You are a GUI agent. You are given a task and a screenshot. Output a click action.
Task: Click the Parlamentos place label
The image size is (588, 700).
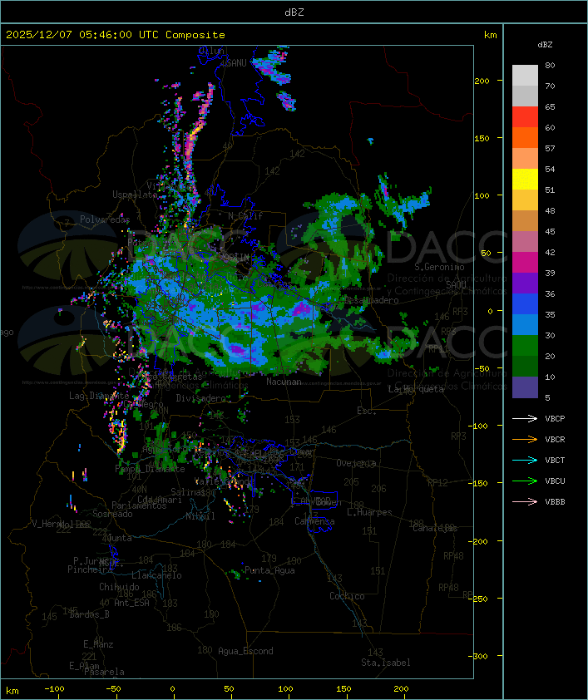click(139, 505)
